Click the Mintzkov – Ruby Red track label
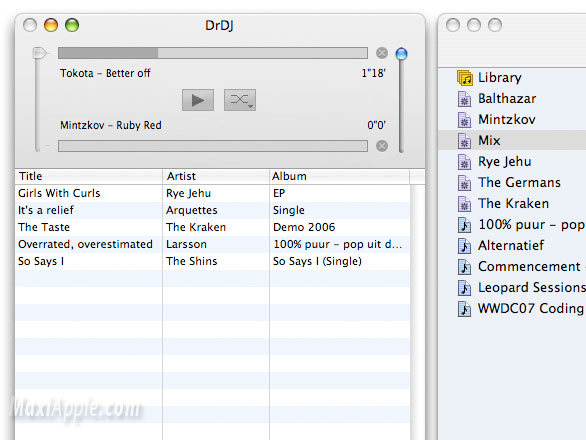The height and width of the screenshot is (440, 586). tap(111, 125)
